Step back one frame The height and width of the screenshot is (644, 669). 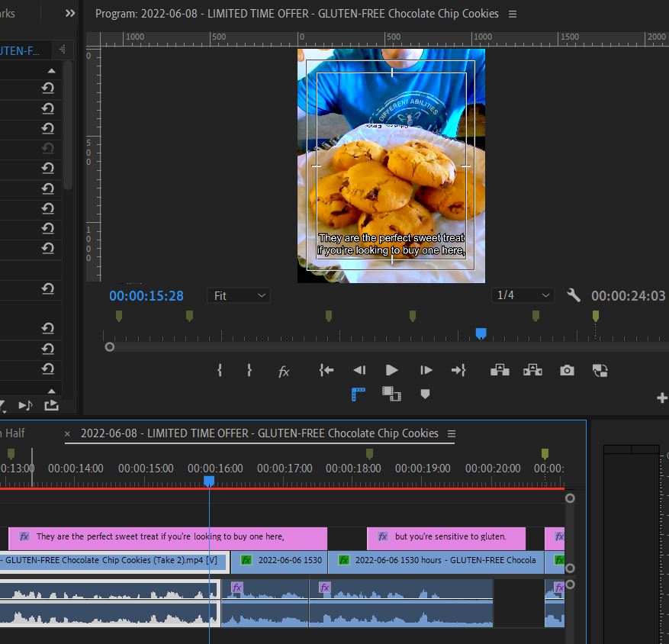pyautogui.click(x=359, y=370)
